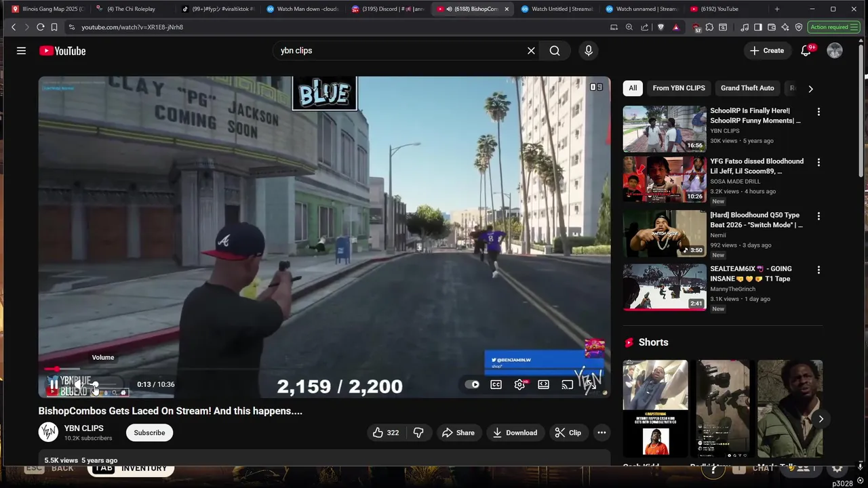Open the SchoolRP Is Finally Here thumbnail
This screenshot has height=488, width=868.
[x=665, y=129]
